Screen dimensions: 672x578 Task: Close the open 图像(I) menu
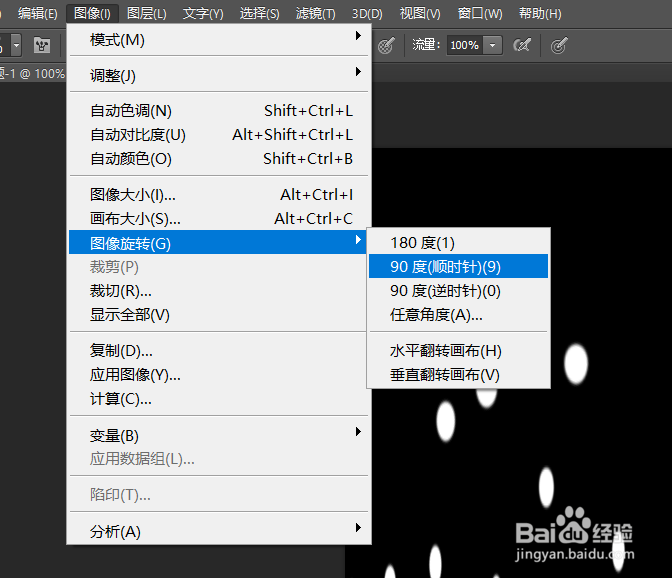click(92, 14)
